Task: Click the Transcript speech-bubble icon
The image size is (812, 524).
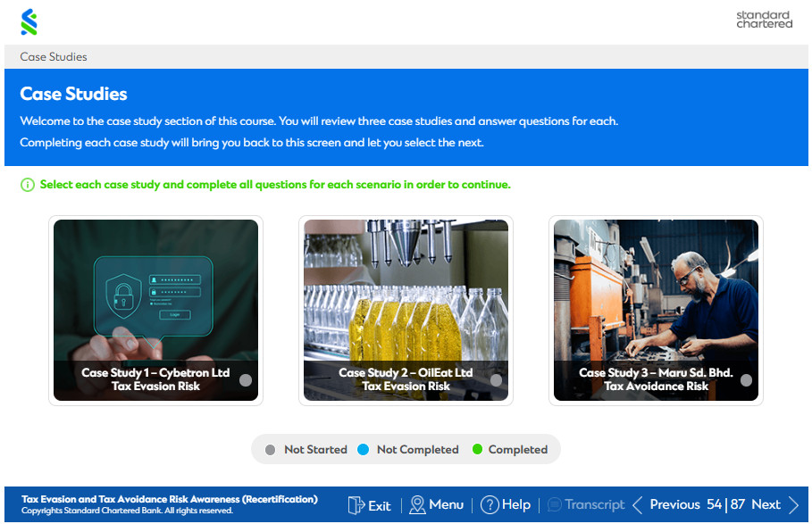Action: click(554, 505)
